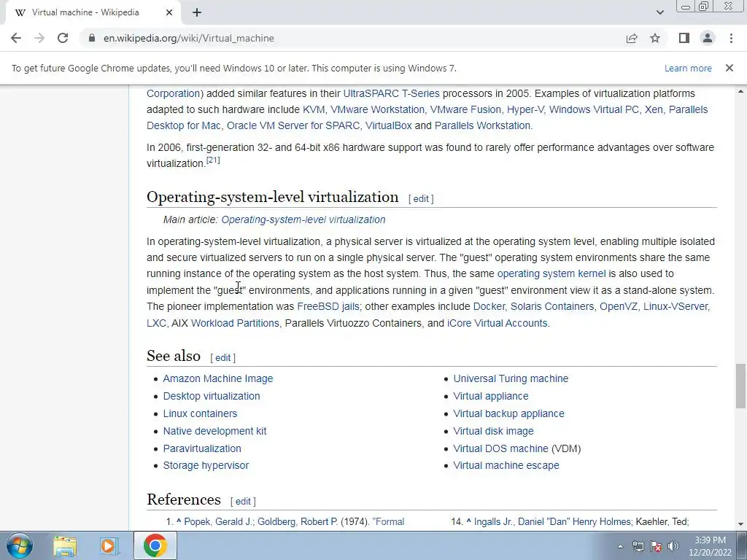Image resolution: width=747 pixels, height=560 pixels.
Task: Show hidden system tray icons
Action: tap(620, 546)
